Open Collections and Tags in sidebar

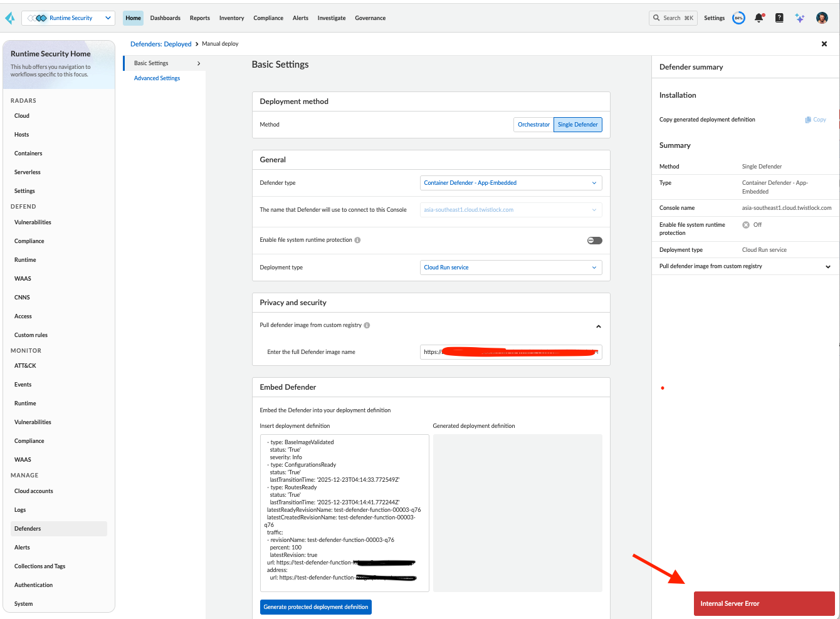click(39, 566)
